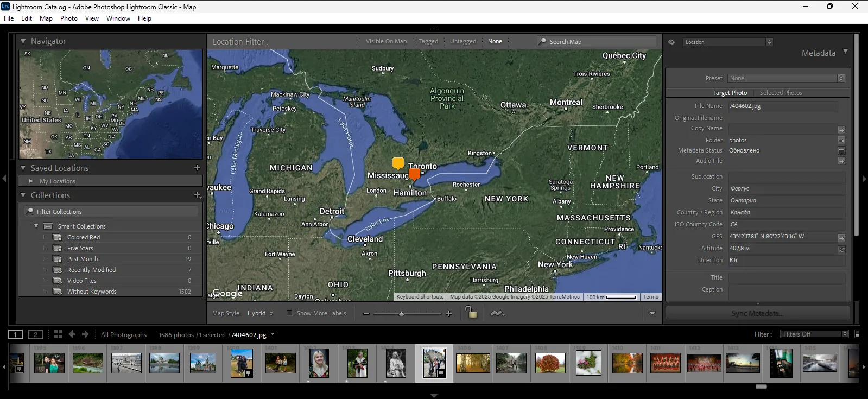Click the search magnifier in Search Map
This screenshot has width=868, height=399.
coord(542,41)
